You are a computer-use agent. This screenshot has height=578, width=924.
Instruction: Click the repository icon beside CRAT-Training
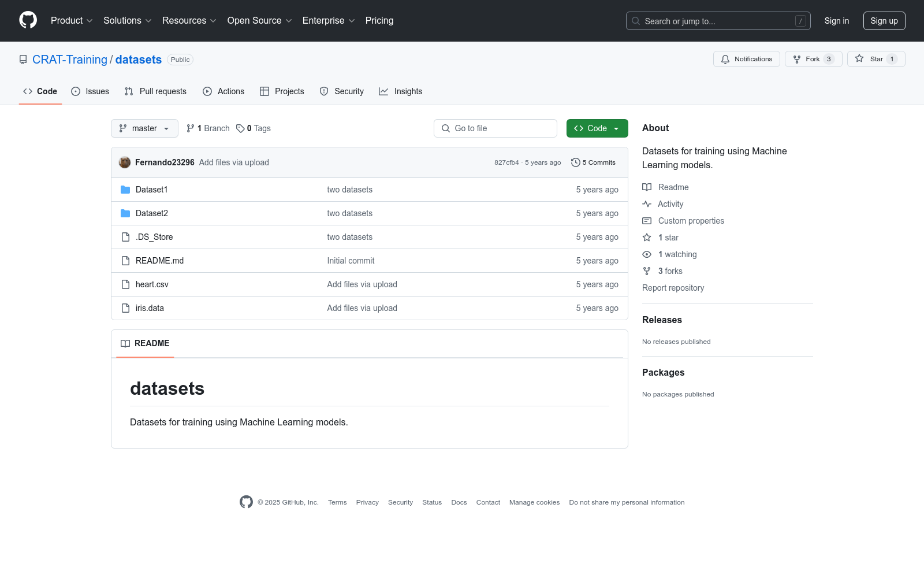coord(23,60)
